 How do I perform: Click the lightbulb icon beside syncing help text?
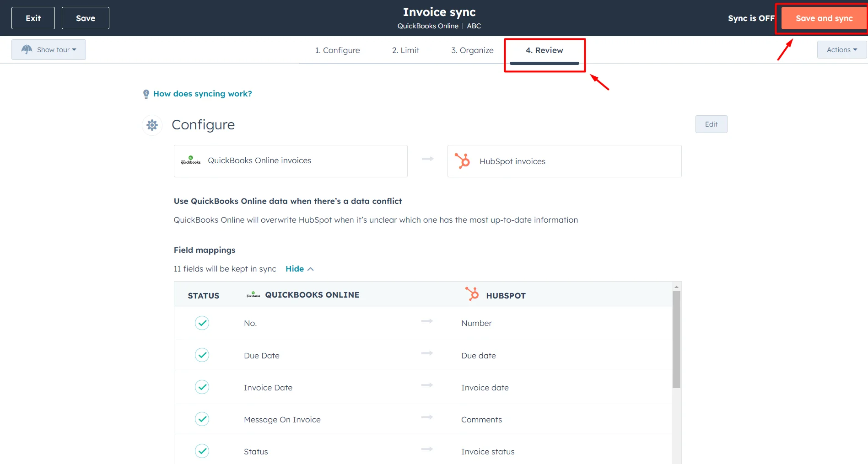(146, 93)
